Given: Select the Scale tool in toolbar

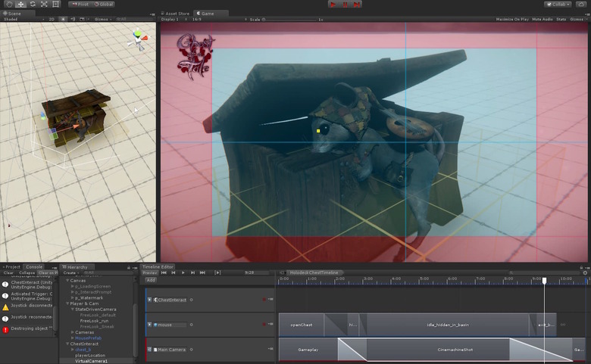Looking at the screenshot, I should pyautogui.click(x=44, y=5).
